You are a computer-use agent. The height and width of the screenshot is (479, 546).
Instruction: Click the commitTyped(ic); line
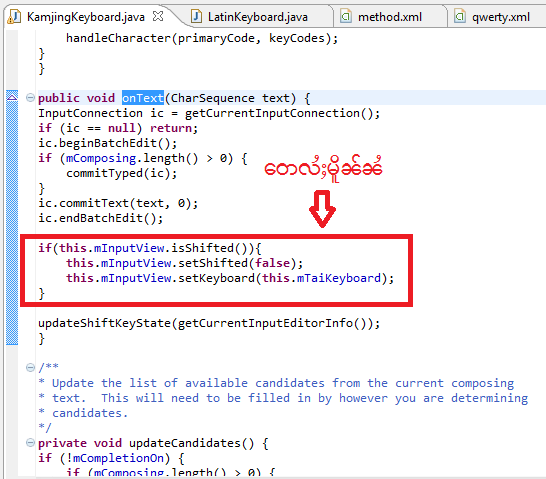122,173
